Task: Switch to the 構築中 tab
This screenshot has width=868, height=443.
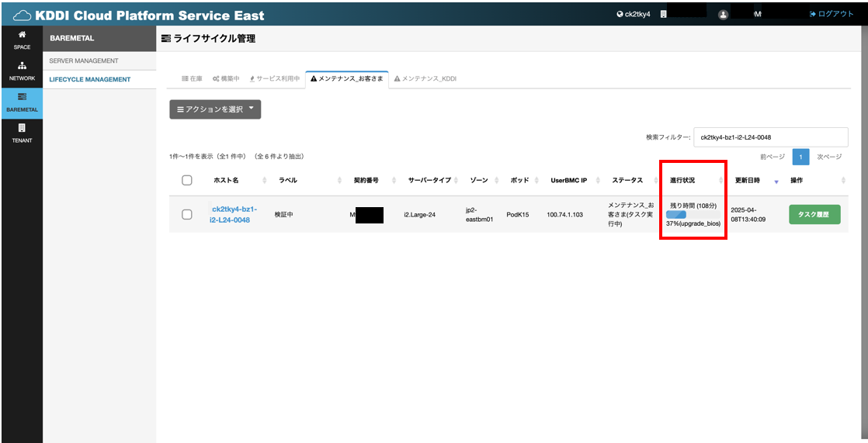Action: click(x=226, y=79)
